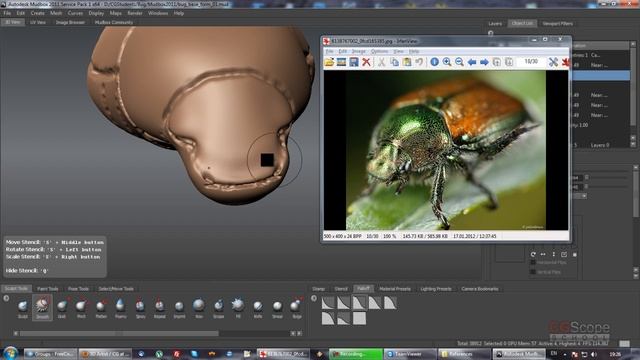Switch to Stencil tray tab

341,289
